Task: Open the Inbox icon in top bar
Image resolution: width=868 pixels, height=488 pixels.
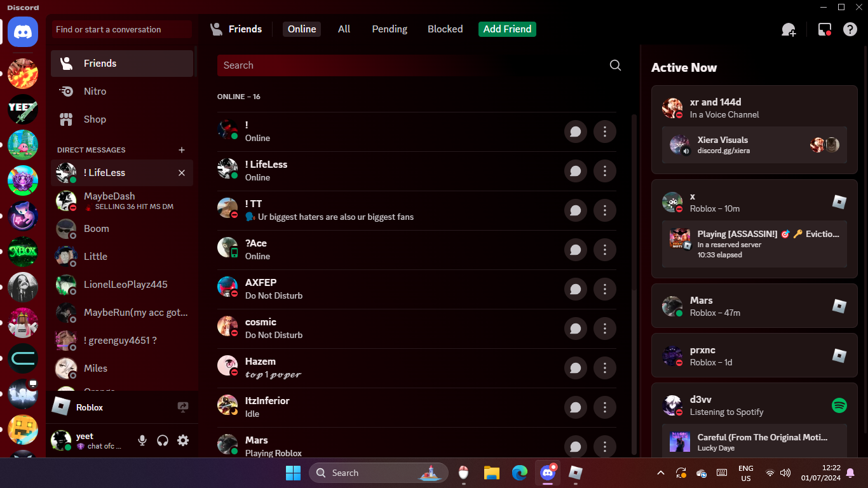Action: pos(825,29)
